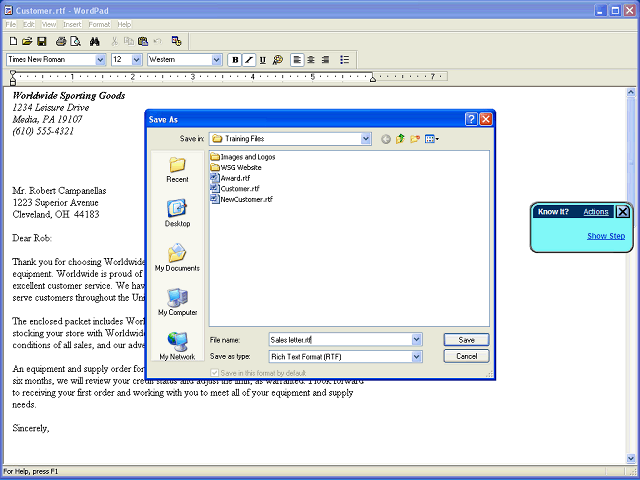Click the Open file icon in WordPad toolbar
The height and width of the screenshot is (480, 640).
pyautogui.click(x=27, y=41)
